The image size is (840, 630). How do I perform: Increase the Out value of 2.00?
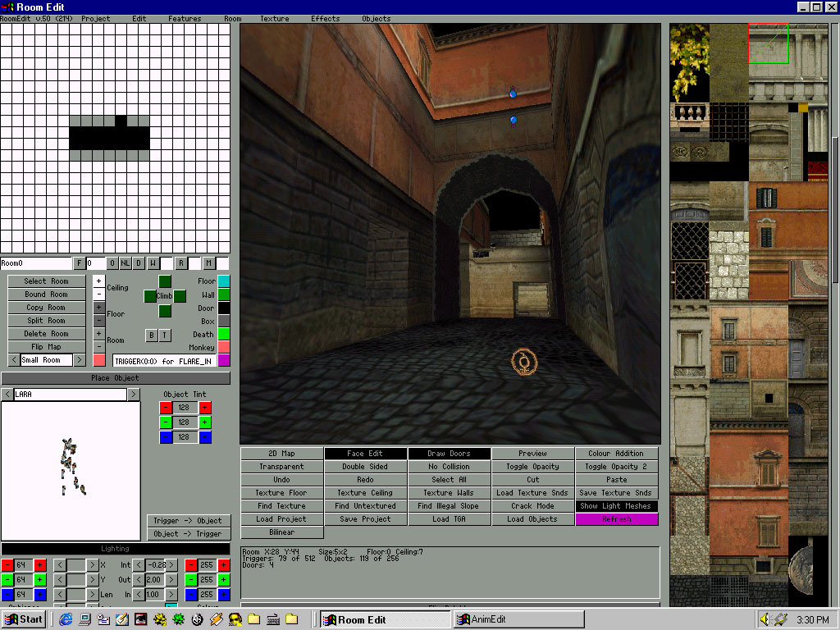coord(171,580)
